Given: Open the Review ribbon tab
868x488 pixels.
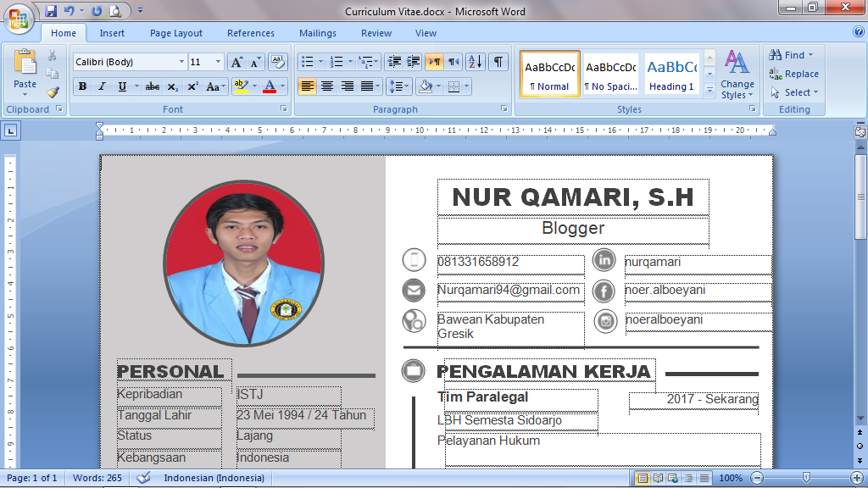Looking at the screenshot, I should (x=376, y=33).
